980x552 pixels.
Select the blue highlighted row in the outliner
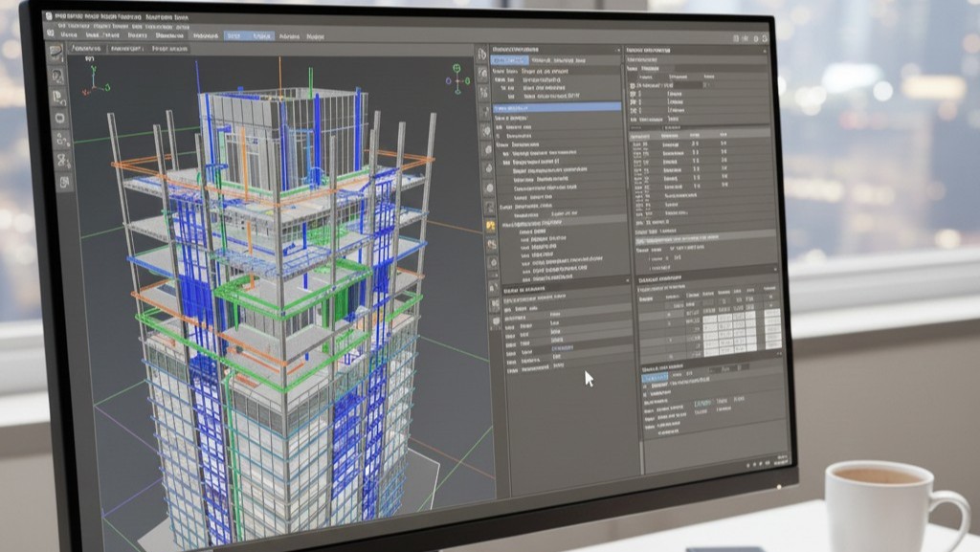tap(555, 106)
